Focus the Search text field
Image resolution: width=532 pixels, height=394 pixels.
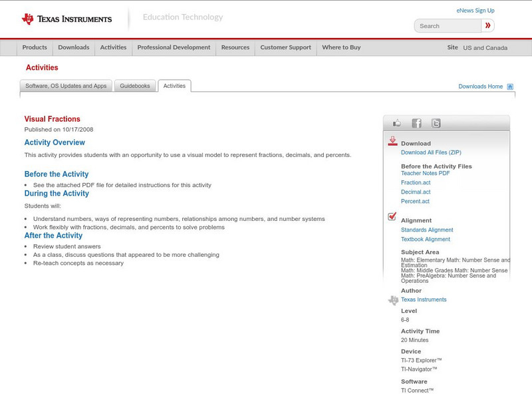pos(448,26)
